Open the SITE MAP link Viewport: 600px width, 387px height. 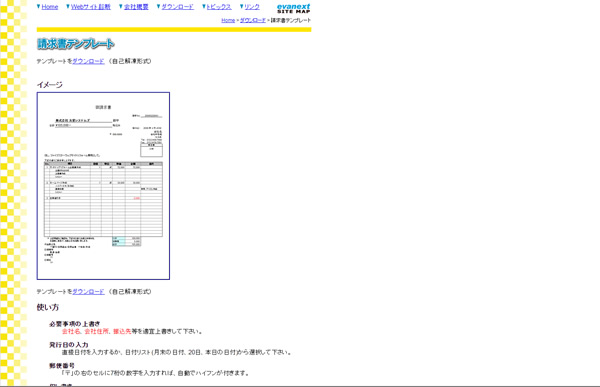point(293,11)
